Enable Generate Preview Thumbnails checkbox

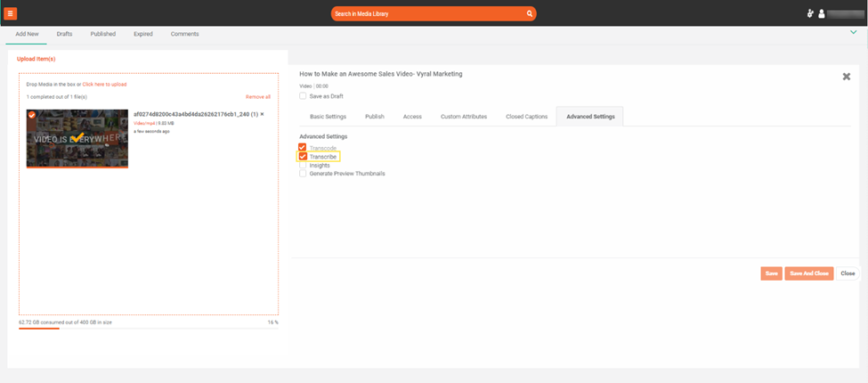point(304,174)
